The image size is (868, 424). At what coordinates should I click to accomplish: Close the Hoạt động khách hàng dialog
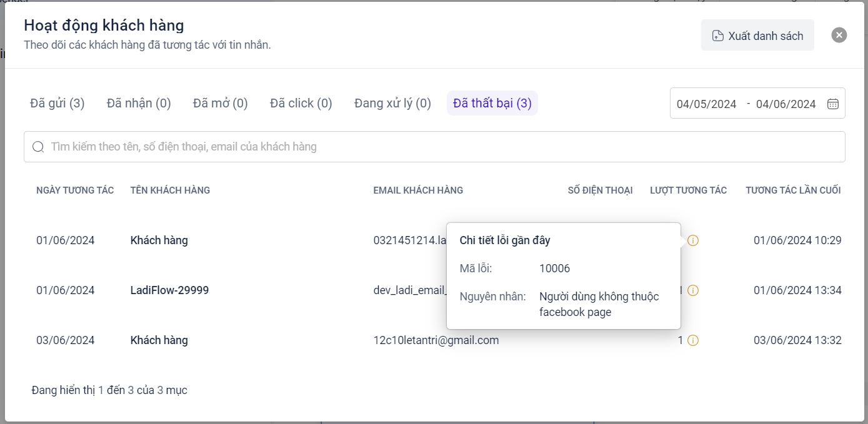tap(839, 35)
